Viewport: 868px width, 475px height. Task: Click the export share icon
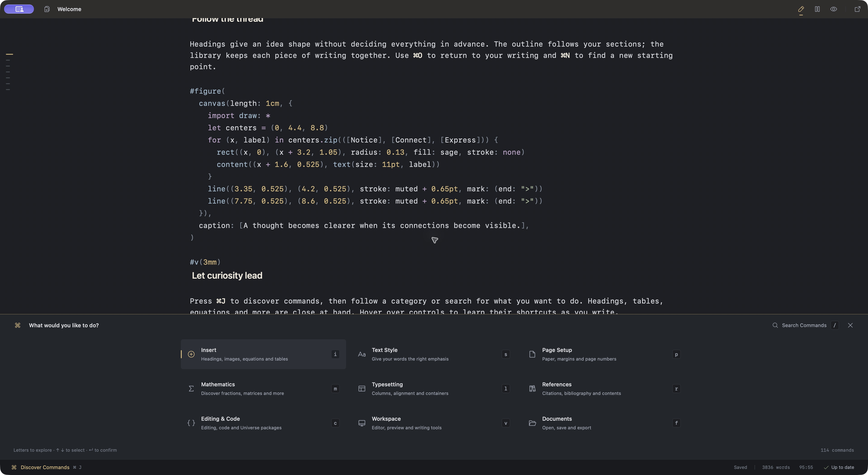858,9
